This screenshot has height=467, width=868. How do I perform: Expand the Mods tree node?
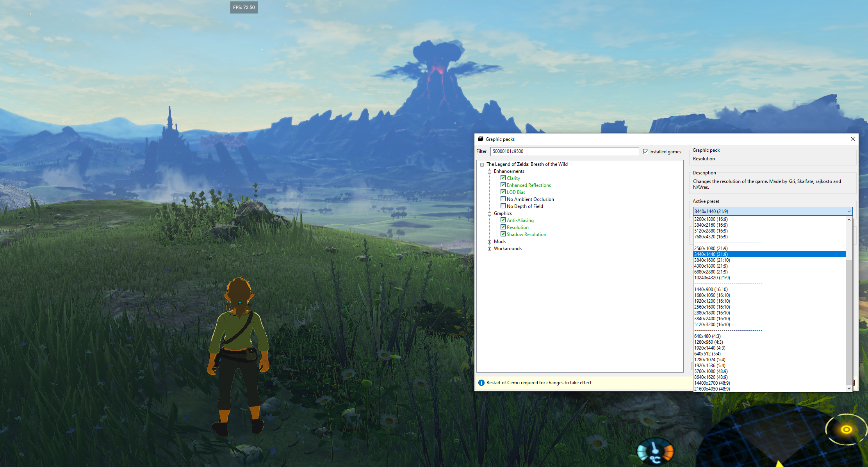[x=489, y=242]
